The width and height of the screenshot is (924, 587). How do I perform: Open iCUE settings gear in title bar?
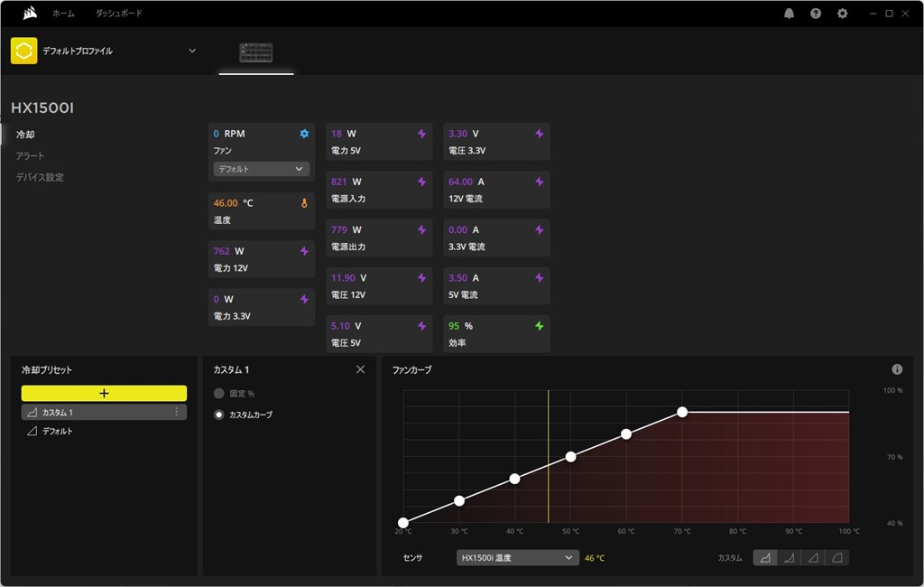pos(843,13)
